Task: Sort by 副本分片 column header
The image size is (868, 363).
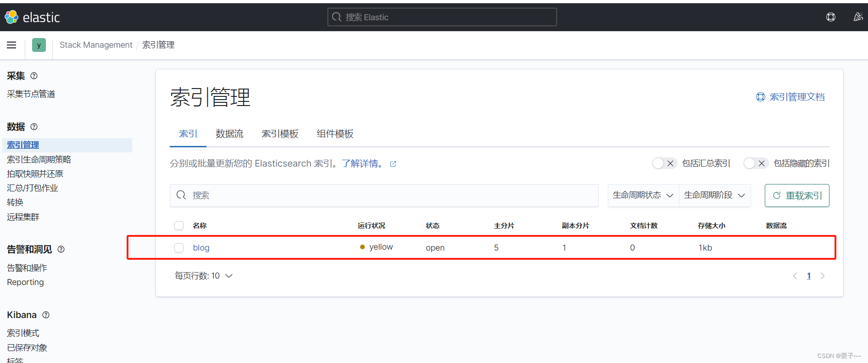Action: click(576, 226)
